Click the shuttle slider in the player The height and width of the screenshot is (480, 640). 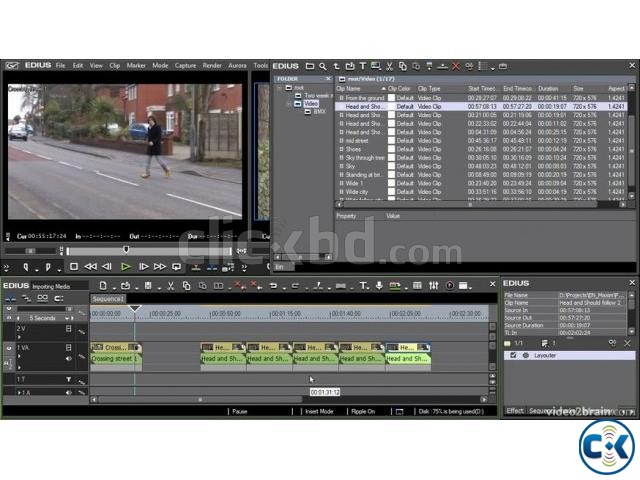(30, 251)
